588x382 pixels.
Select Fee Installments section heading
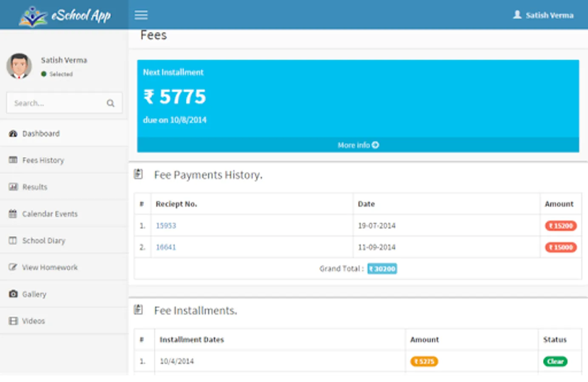click(196, 310)
